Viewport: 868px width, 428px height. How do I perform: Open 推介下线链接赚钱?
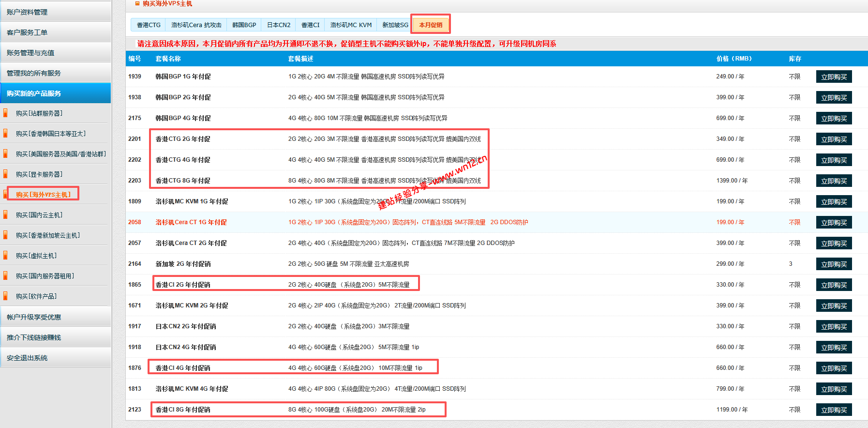[x=56, y=337]
